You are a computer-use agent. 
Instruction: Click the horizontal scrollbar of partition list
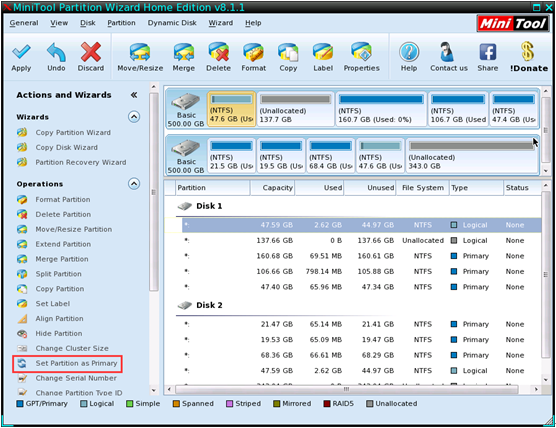(x=347, y=389)
